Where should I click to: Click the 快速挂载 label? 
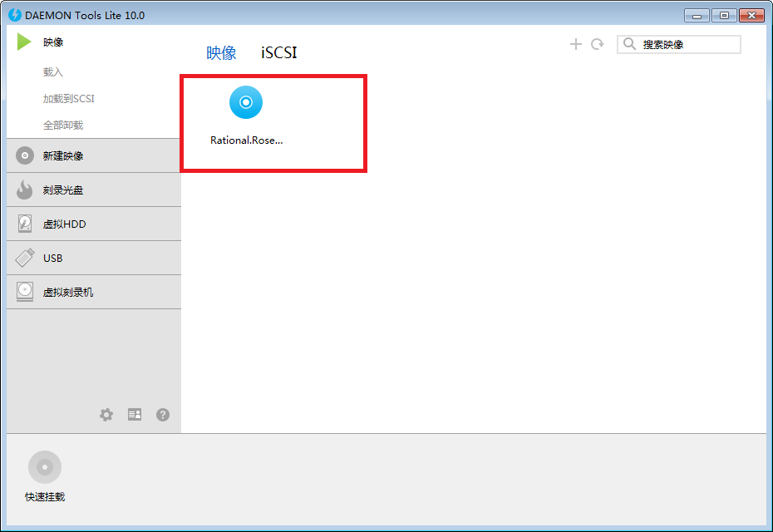45,497
